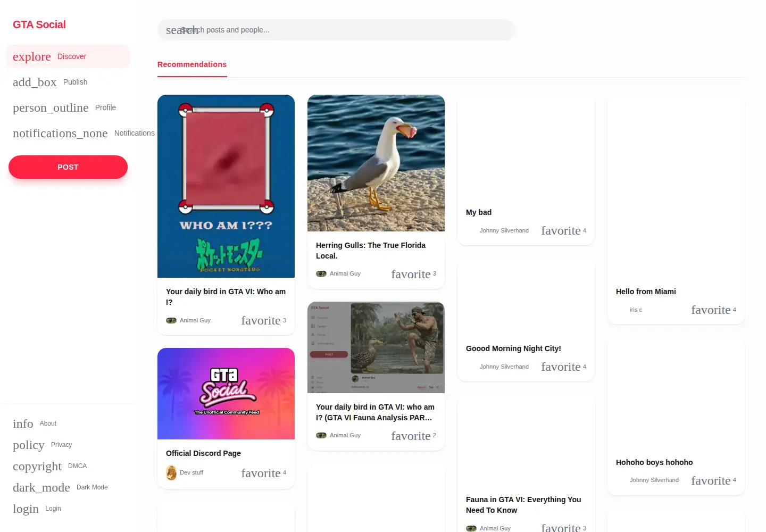Open the Recommendations tab
The width and height of the screenshot is (766, 532).
(192, 64)
